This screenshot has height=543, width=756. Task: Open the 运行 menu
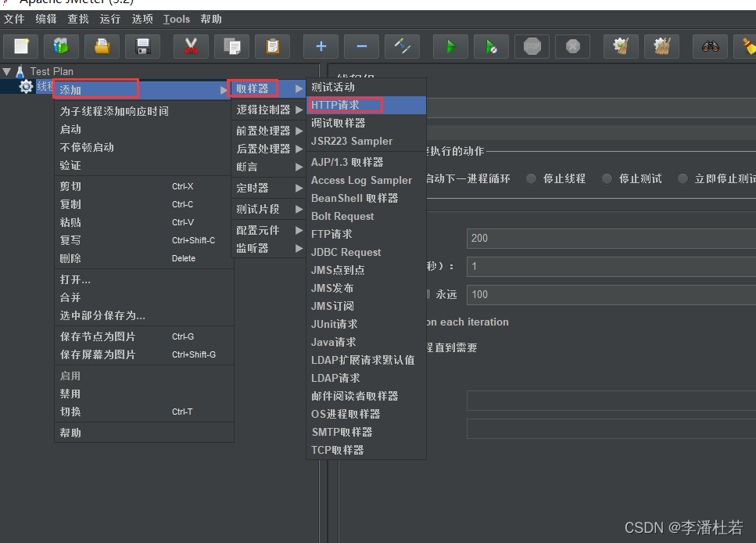click(110, 19)
